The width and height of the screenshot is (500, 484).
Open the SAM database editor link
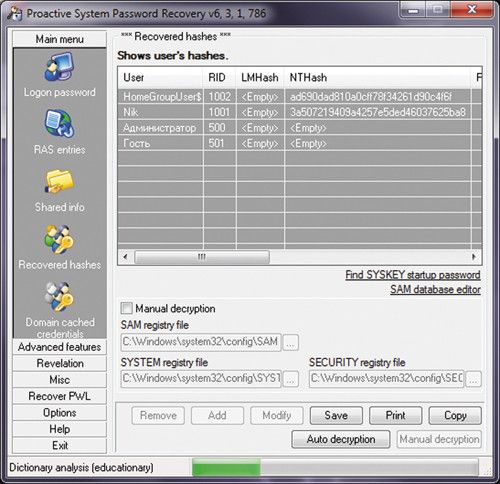click(435, 289)
